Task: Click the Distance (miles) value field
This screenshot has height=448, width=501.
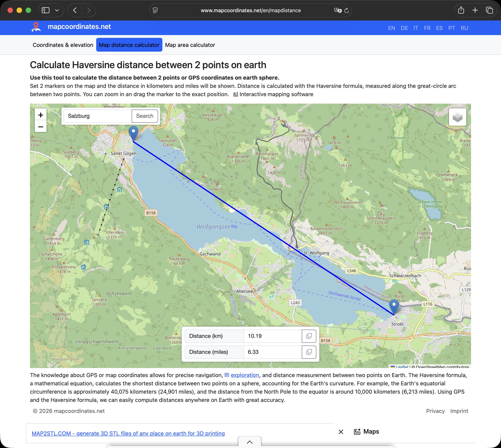Action: pos(273,352)
